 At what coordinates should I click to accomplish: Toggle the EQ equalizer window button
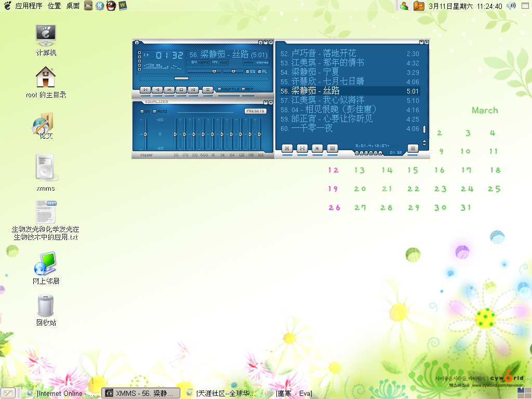point(250,72)
